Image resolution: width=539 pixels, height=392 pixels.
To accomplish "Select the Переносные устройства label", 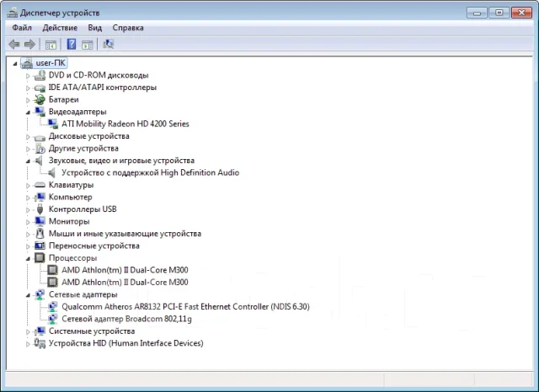I will coord(93,246).
